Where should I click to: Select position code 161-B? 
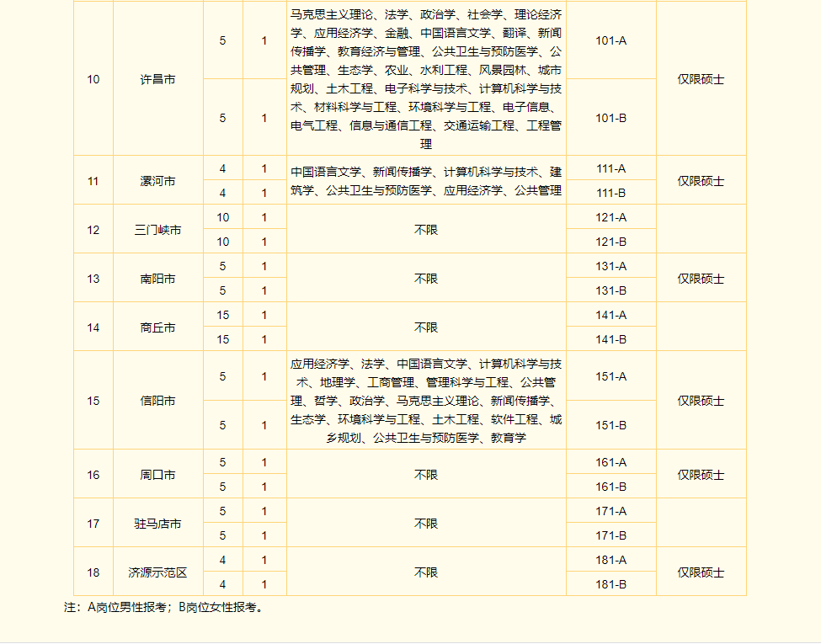pyautogui.click(x=610, y=487)
